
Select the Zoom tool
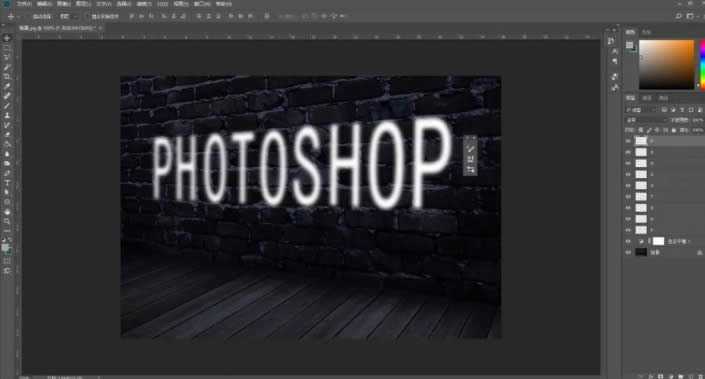(x=7, y=221)
